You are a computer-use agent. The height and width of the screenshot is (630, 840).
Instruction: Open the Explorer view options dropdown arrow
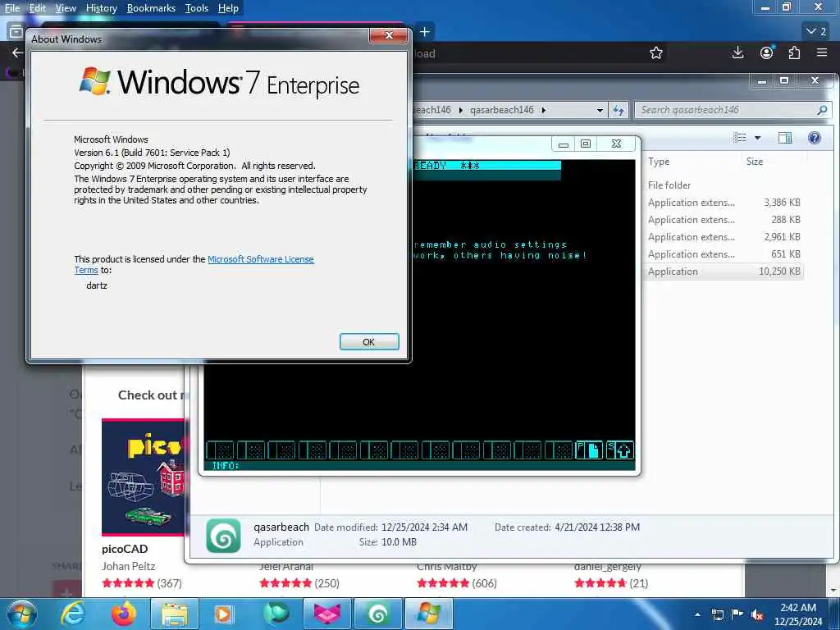(757, 138)
